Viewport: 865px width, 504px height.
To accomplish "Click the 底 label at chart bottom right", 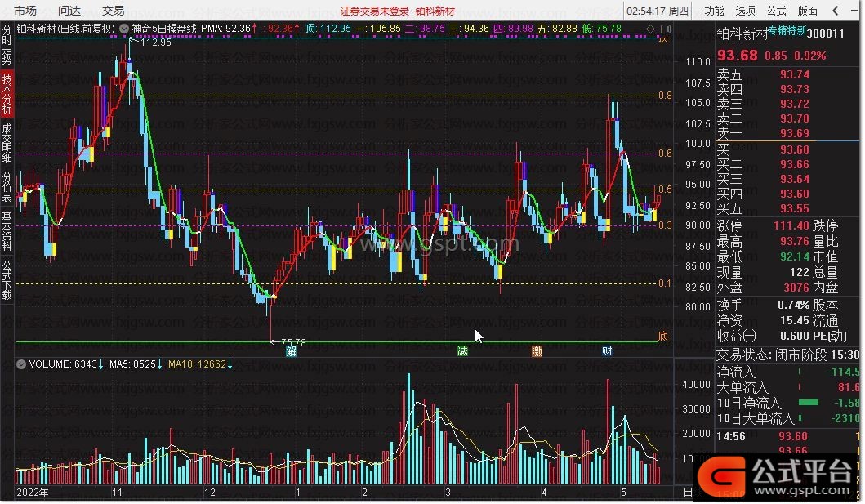I will tap(663, 335).
